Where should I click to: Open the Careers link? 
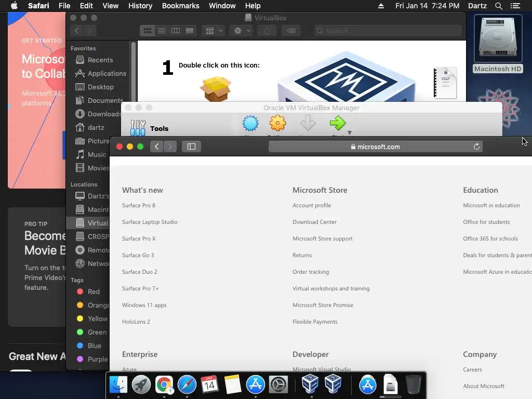click(x=472, y=369)
